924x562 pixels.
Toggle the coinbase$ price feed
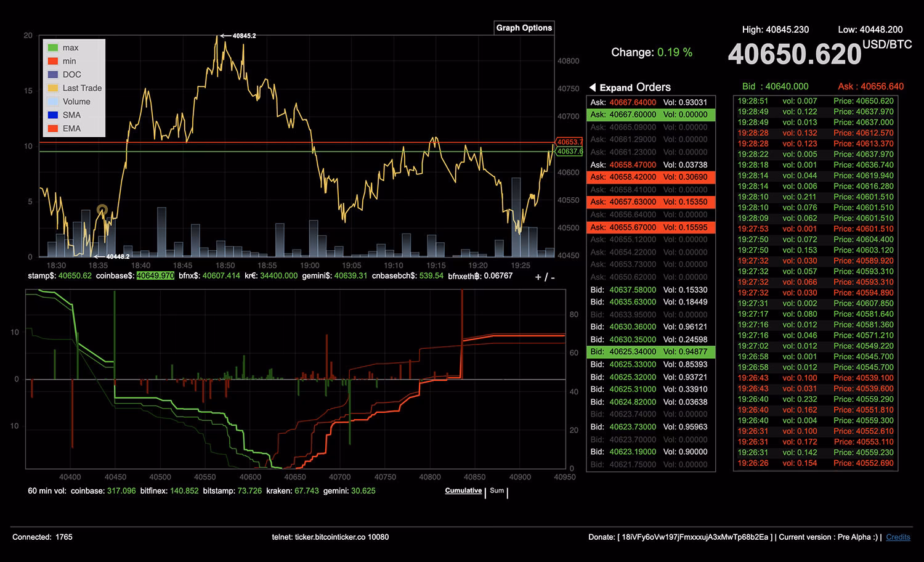tap(115, 276)
